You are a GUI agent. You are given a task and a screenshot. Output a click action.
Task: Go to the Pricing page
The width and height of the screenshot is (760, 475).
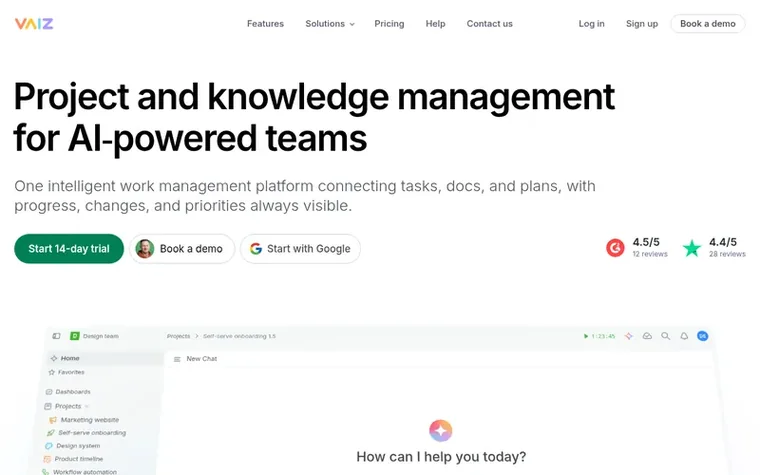pyautogui.click(x=389, y=24)
